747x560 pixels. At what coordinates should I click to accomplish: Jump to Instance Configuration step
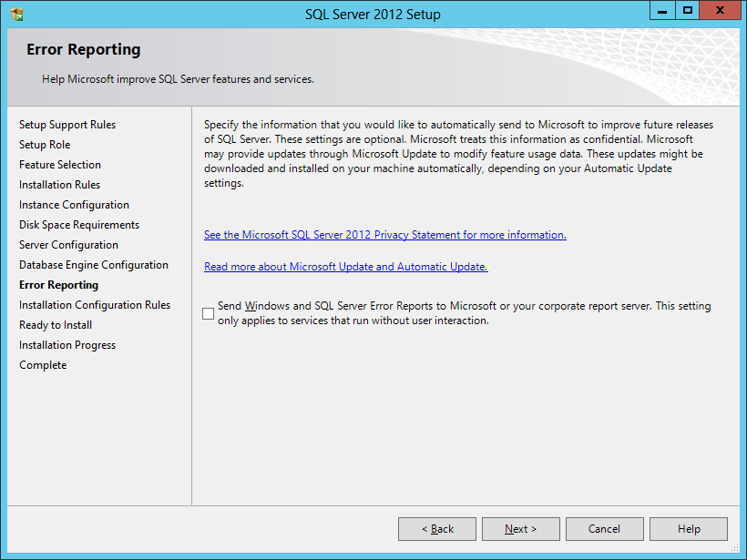coord(74,205)
